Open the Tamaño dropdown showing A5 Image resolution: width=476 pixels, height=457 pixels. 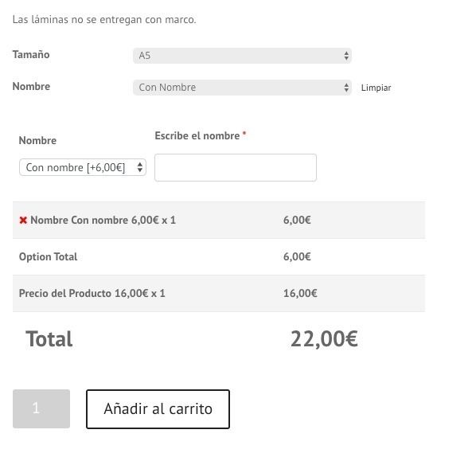pos(242,56)
